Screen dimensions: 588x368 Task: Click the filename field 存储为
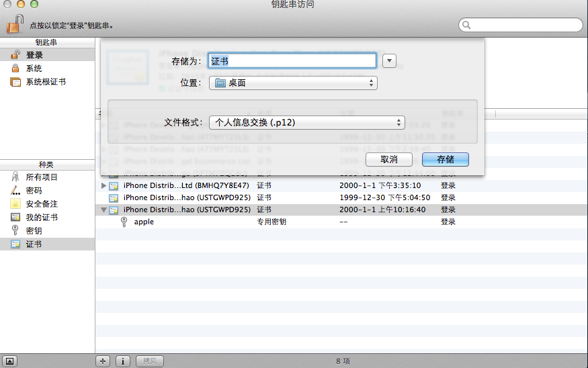(x=292, y=60)
